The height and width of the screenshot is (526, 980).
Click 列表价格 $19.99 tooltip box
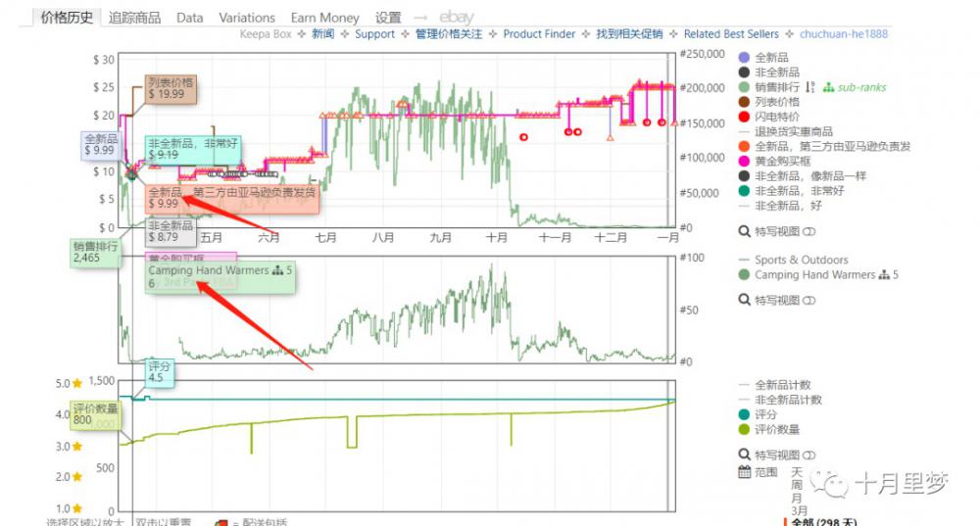tap(171, 89)
